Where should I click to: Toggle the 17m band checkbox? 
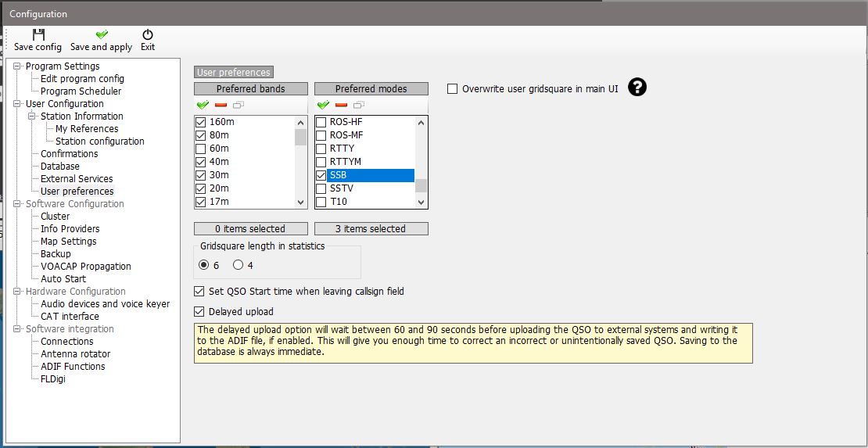click(x=201, y=202)
